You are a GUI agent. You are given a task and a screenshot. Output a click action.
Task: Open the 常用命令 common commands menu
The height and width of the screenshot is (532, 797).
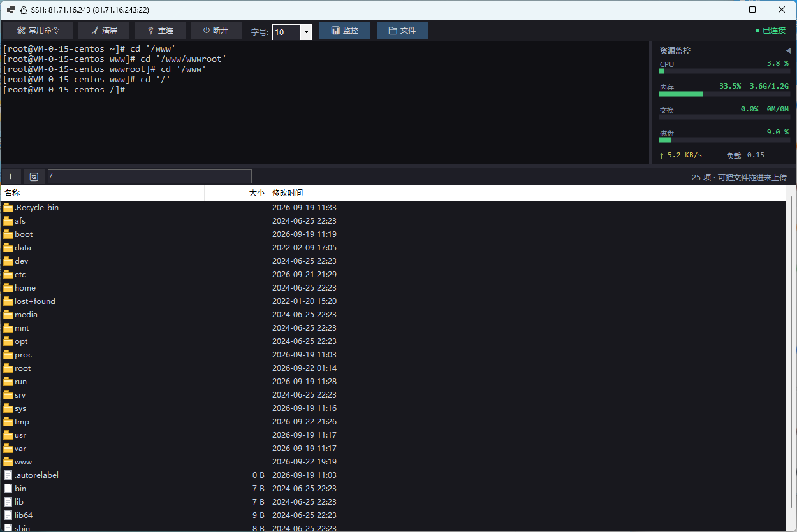tap(38, 31)
